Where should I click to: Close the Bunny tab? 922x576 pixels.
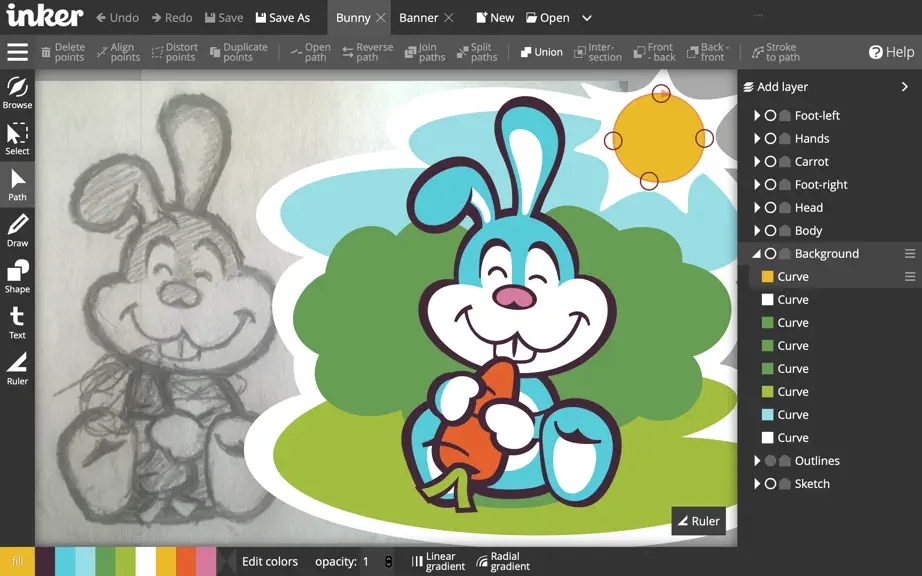coord(380,18)
